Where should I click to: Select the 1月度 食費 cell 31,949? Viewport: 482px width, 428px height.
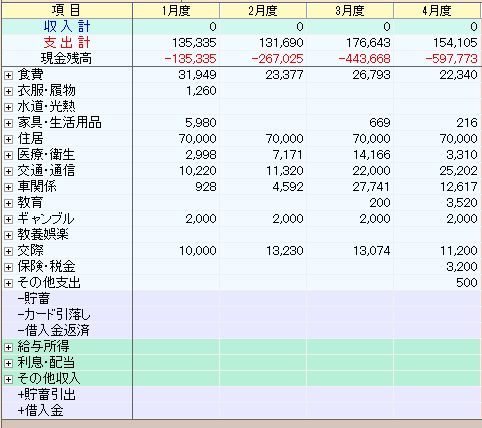[x=197, y=75]
